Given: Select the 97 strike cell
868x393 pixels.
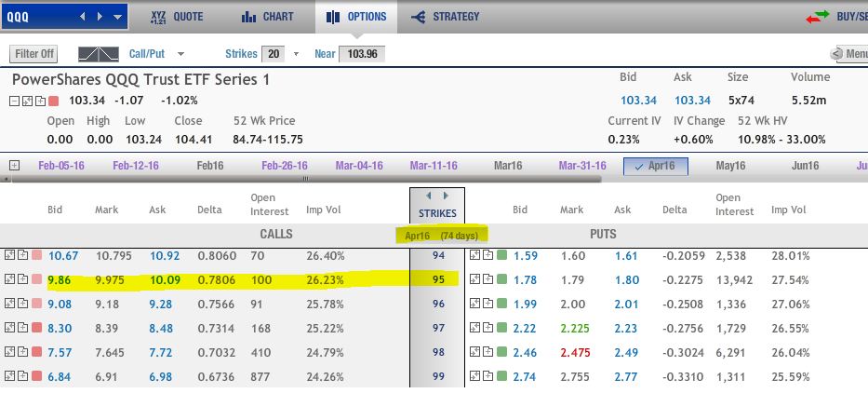Looking at the screenshot, I should tap(438, 328).
